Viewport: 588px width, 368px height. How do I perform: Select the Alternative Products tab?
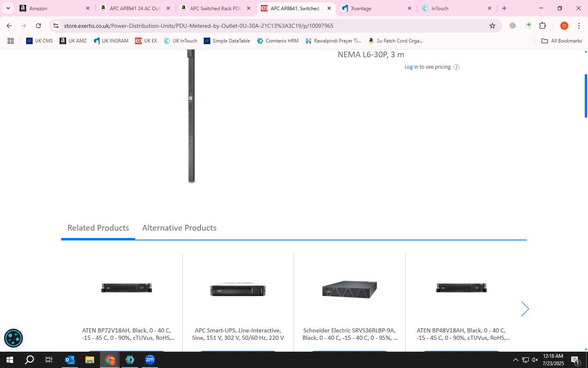click(x=179, y=228)
